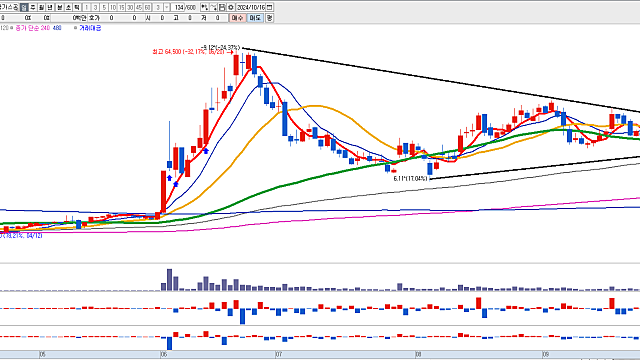This screenshot has height=360, width=640.
Task: Click the red 매수 buy button
Action: 237,18
